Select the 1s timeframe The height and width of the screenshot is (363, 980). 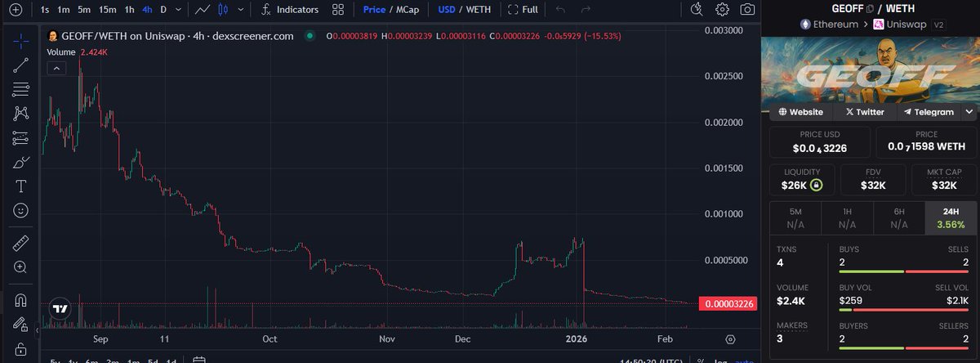(x=44, y=10)
